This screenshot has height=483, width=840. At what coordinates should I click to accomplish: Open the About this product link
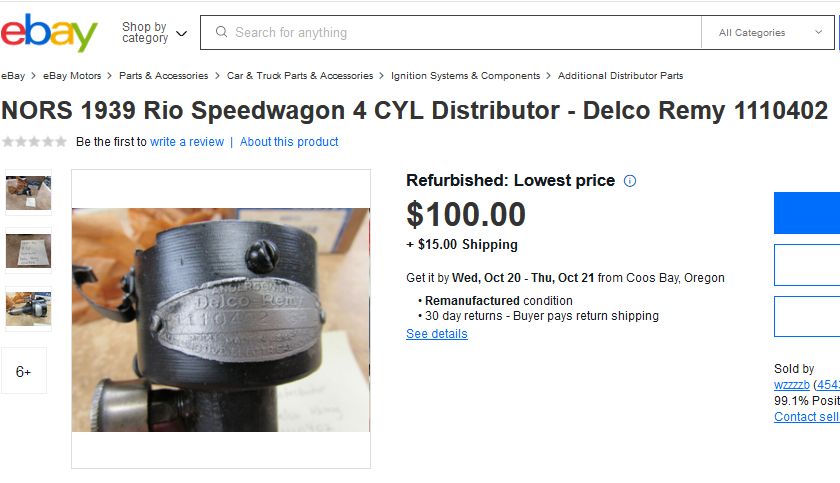pos(289,142)
